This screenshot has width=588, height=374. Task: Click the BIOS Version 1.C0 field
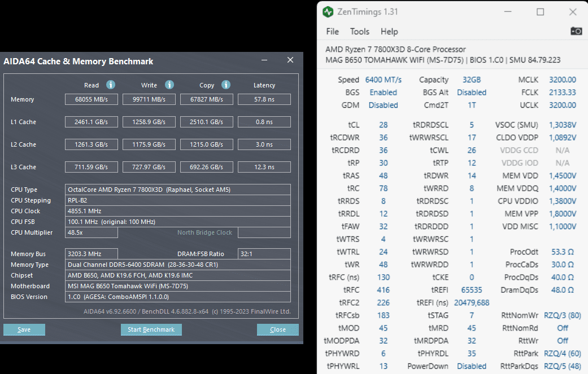coord(178,297)
